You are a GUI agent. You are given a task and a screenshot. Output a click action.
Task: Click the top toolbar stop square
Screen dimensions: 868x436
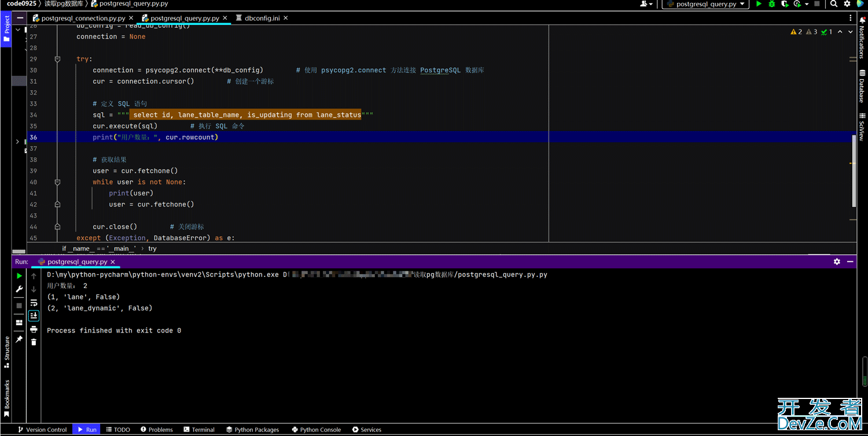tap(817, 3)
